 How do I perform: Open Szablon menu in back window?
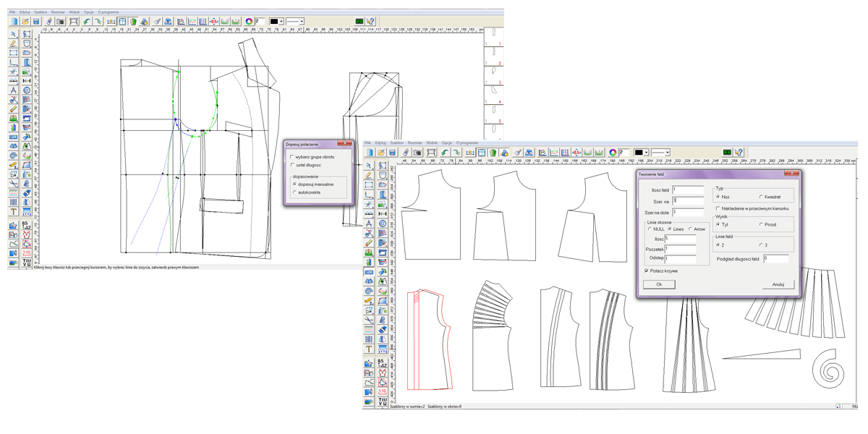tap(40, 12)
